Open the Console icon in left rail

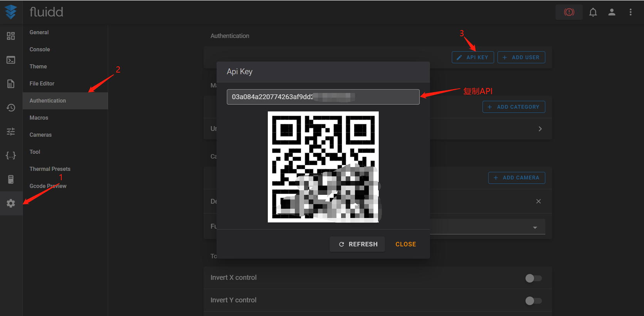click(11, 60)
